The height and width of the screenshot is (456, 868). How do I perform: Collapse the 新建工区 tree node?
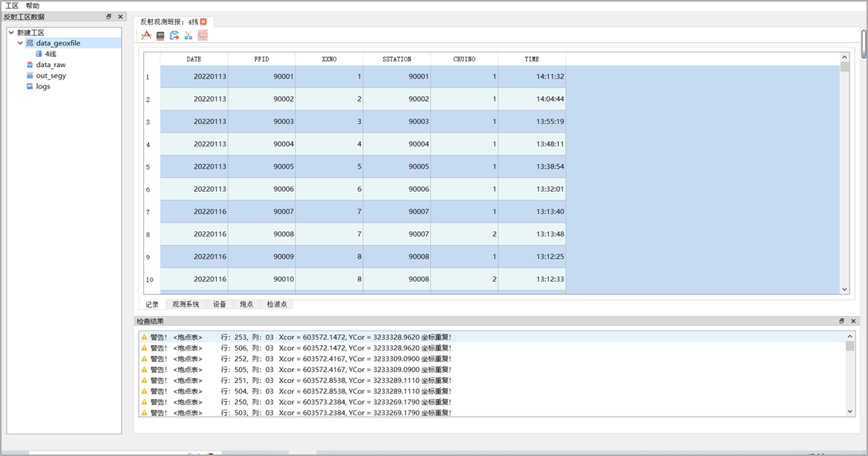[x=11, y=33]
